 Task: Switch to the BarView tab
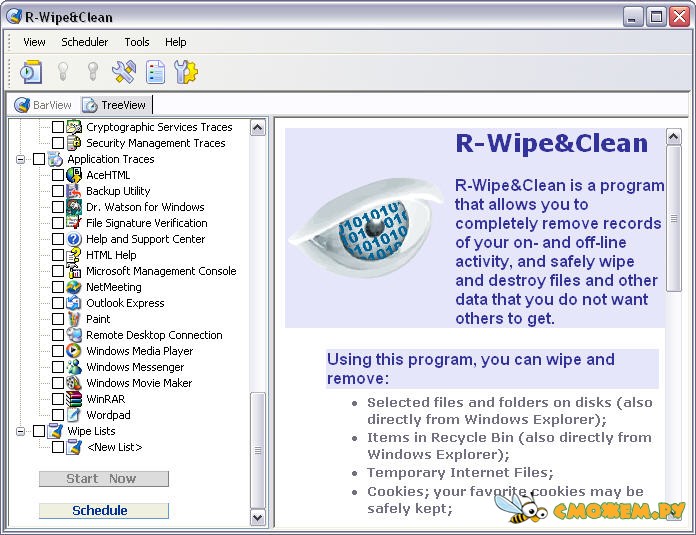point(43,105)
